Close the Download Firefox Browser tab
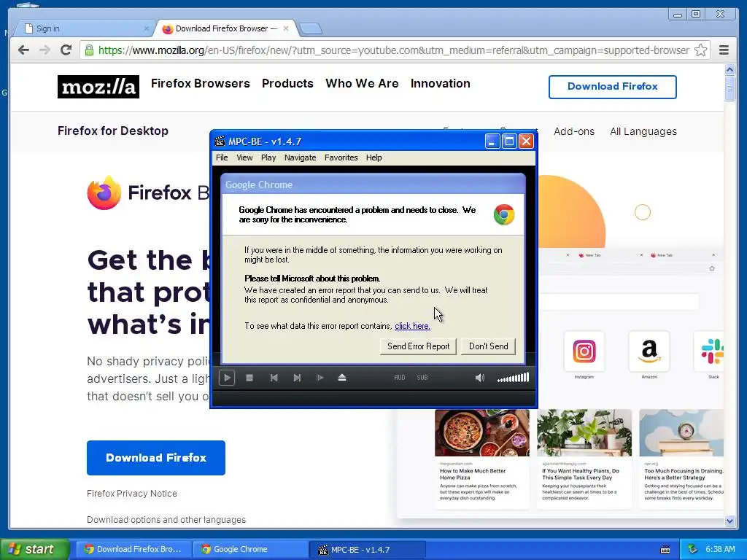This screenshot has height=560, width=747. click(286, 28)
